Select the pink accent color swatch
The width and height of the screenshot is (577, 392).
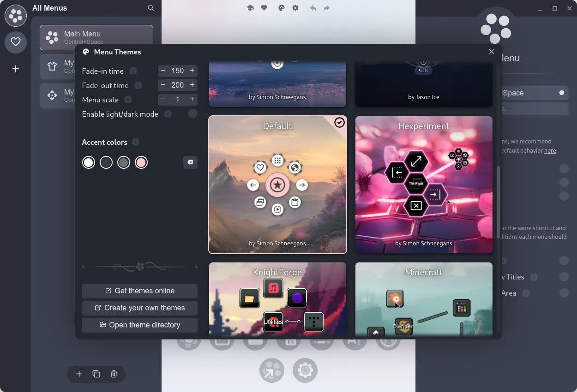click(141, 162)
